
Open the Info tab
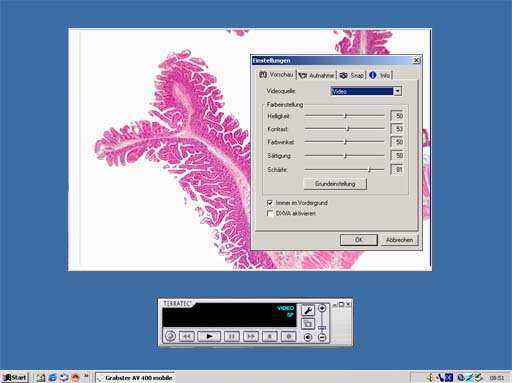pyautogui.click(x=380, y=75)
